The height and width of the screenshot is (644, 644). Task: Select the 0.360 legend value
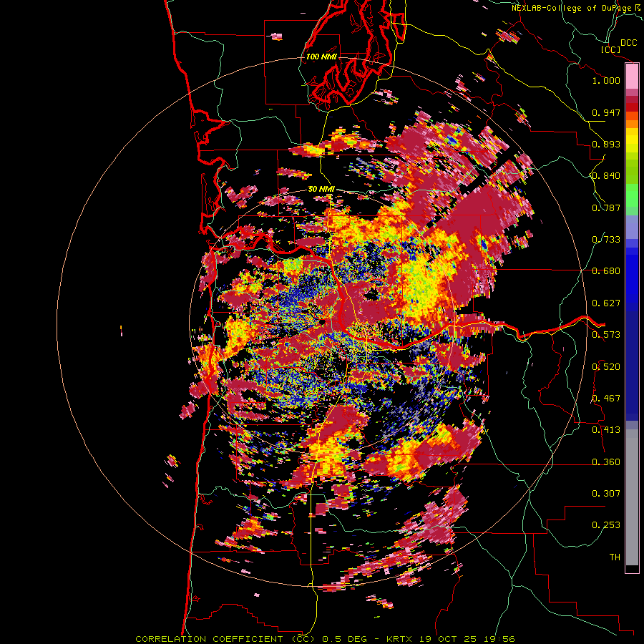[606, 462]
